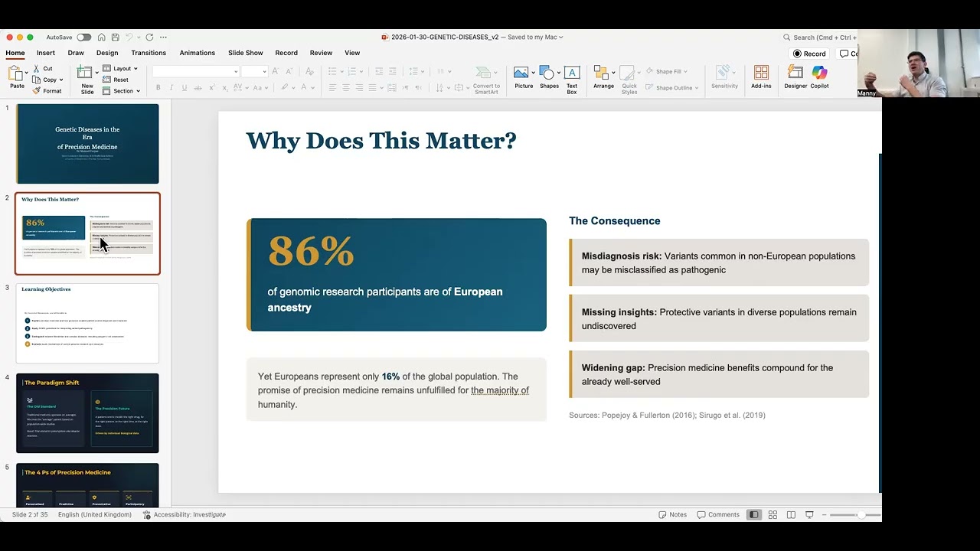980x551 pixels.
Task: Toggle Italic formatting
Action: [x=172, y=88]
